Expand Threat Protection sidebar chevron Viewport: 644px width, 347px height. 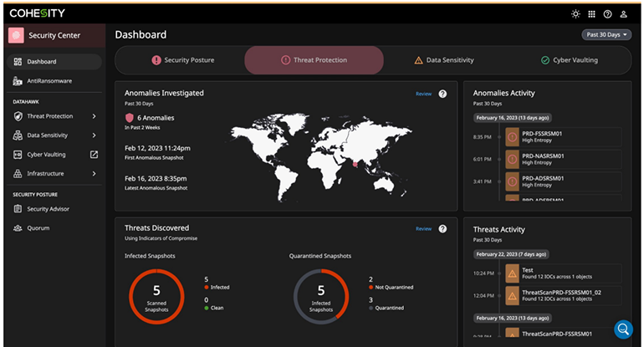click(x=94, y=116)
